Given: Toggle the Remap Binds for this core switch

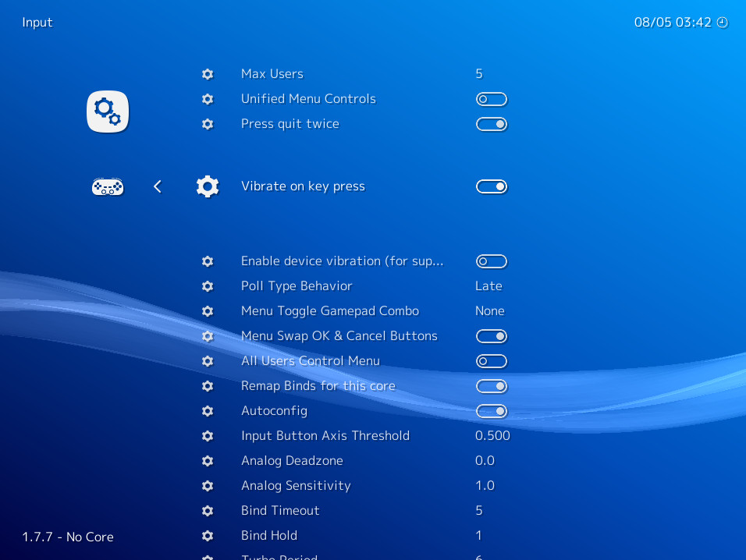Looking at the screenshot, I should (x=492, y=386).
